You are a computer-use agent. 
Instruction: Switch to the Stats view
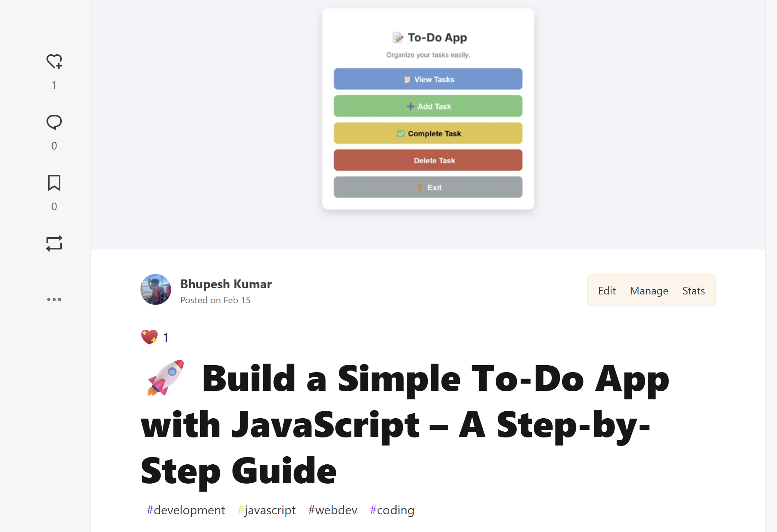[x=693, y=291]
